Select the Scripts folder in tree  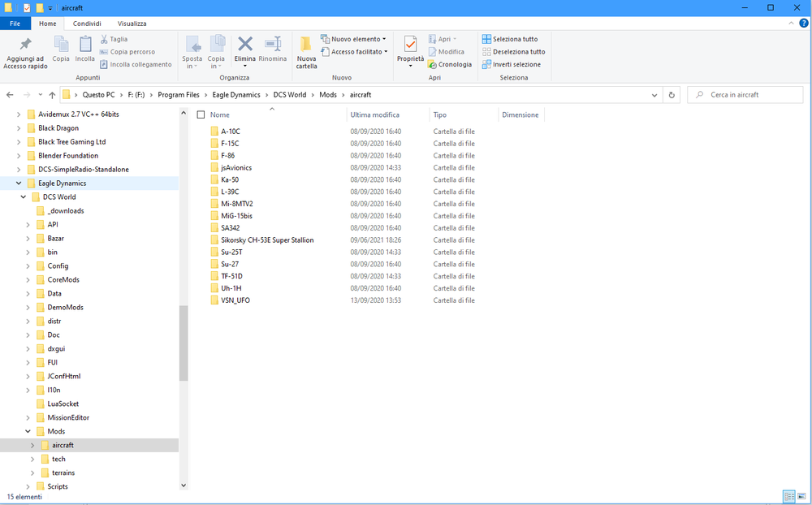(x=58, y=487)
